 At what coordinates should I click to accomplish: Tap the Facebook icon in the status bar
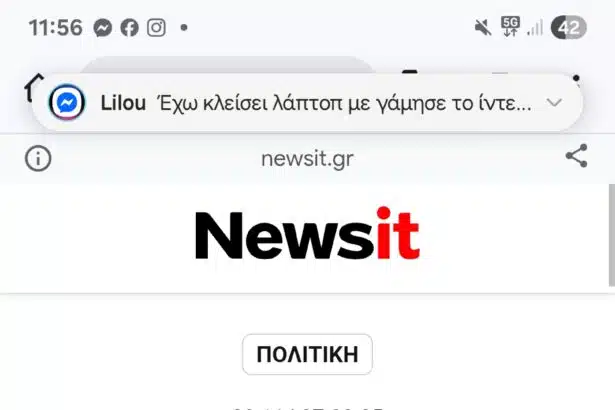pos(129,28)
